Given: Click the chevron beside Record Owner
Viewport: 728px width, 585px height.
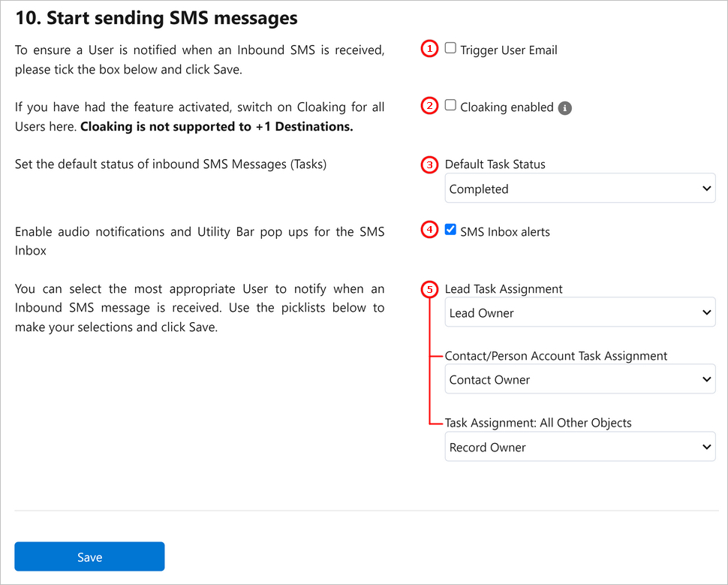Looking at the screenshot, I should tap(707, 447).
